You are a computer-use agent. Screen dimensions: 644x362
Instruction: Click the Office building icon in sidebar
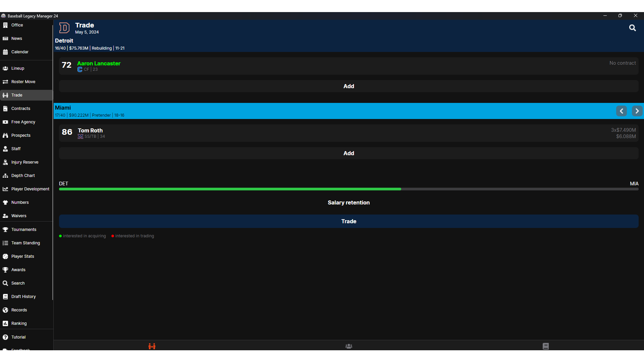pos(5,25)
